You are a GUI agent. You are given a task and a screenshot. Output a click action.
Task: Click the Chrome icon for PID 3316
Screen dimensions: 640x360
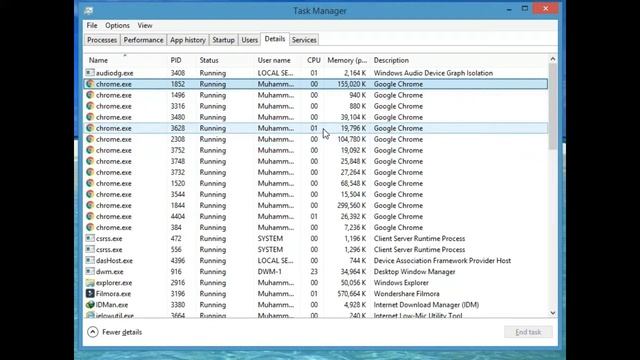90,106
